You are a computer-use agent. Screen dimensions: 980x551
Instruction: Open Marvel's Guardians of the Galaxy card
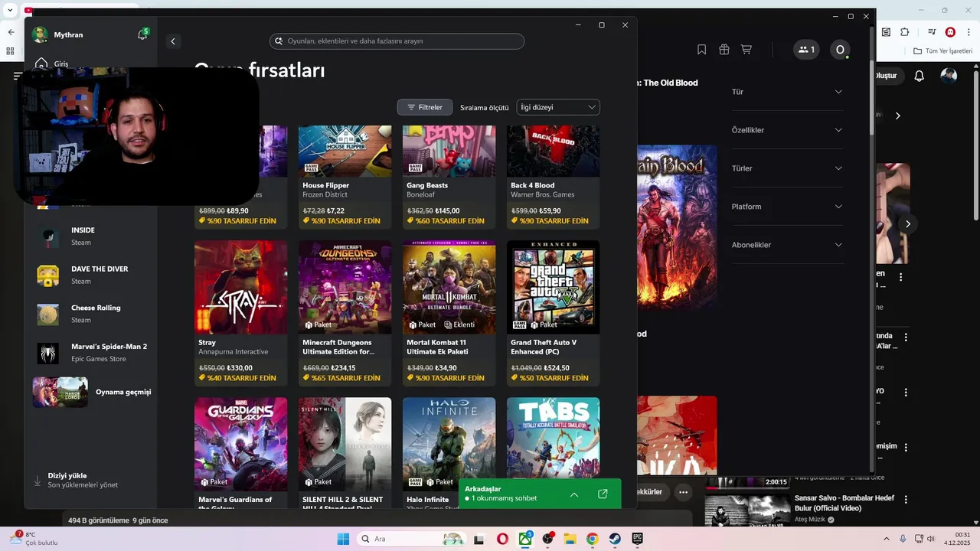click(x=241, y=452)
